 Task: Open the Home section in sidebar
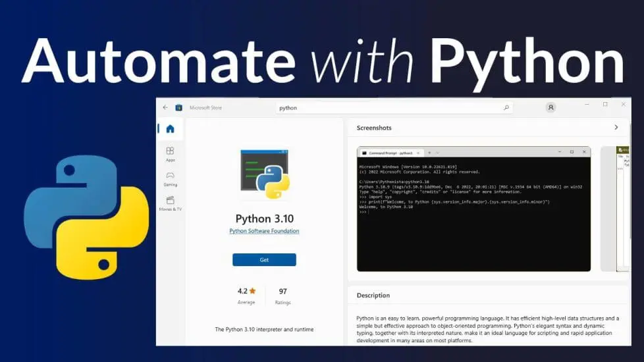170,129
